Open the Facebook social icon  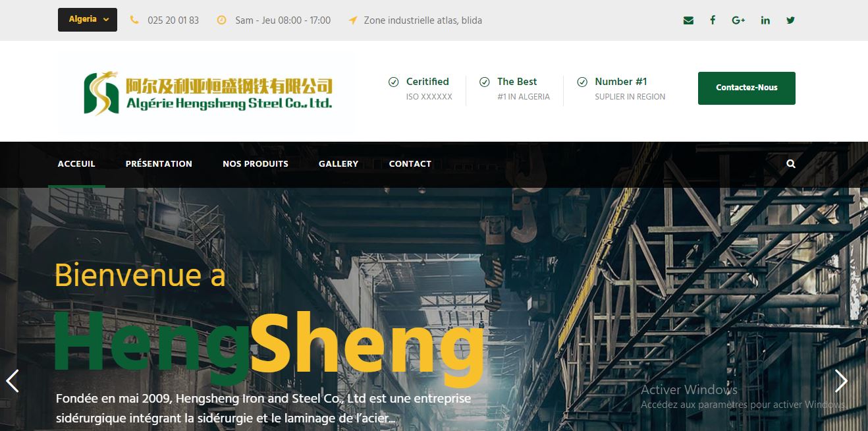point(713,20)
